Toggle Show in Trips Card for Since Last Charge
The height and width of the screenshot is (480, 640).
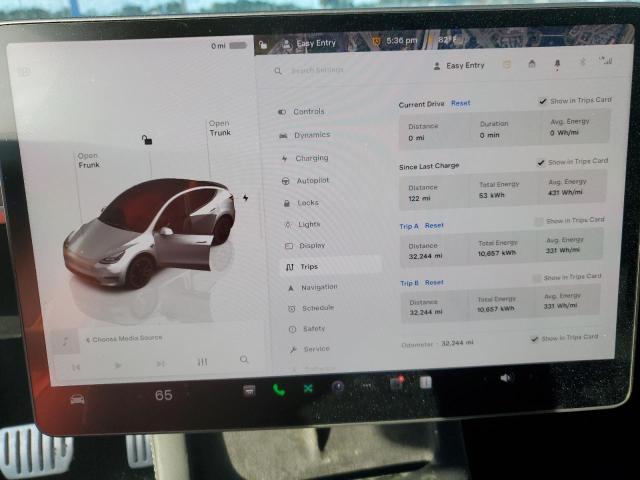coord(540,163)
